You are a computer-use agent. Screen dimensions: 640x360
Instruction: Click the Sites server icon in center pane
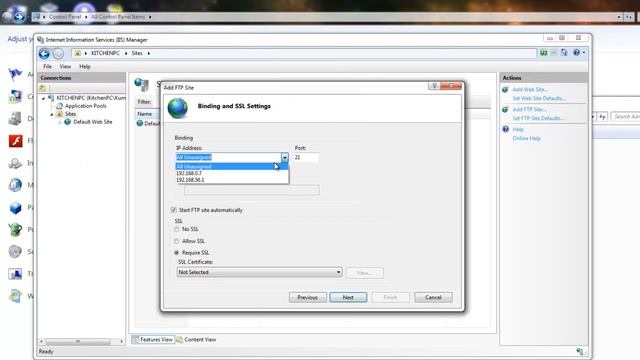[142, 84]
